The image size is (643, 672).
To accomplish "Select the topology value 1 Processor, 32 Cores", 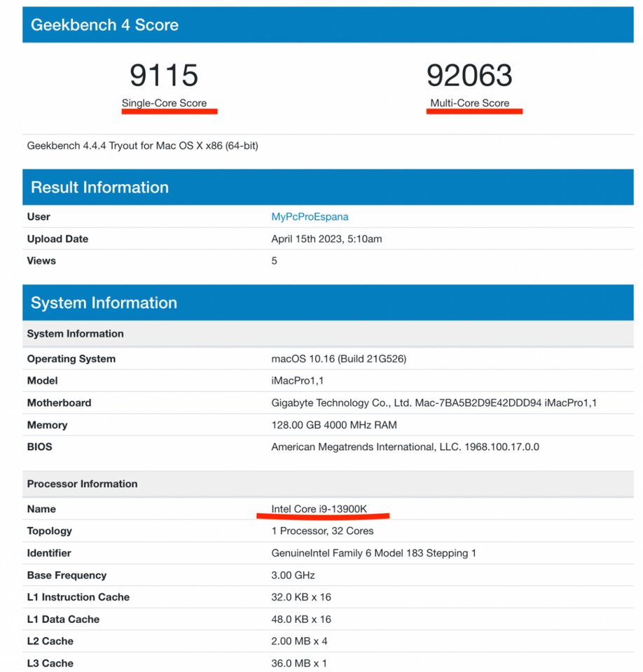I will [x=322, y=531].
